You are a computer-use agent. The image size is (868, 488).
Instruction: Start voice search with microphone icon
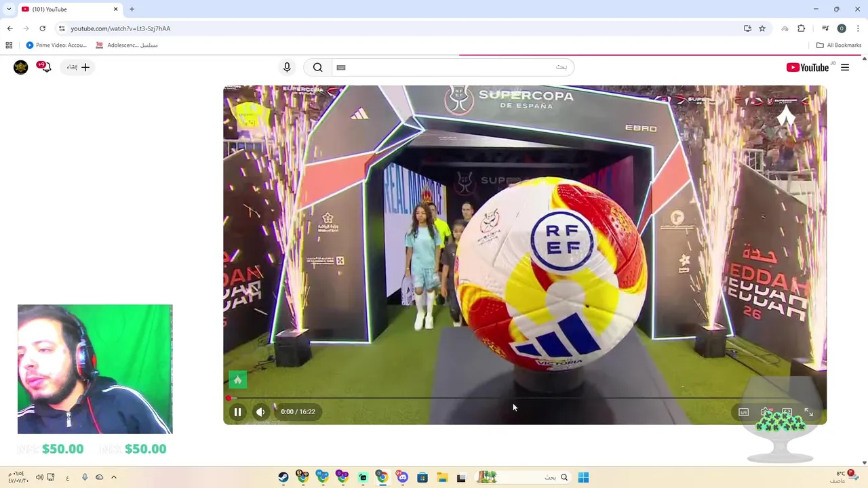point(287,67)
